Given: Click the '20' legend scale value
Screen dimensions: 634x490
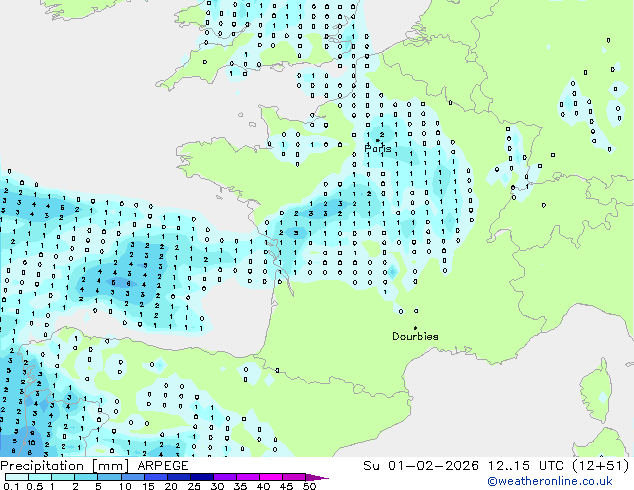Looking at the screenshot, I should tap(171, 486).
